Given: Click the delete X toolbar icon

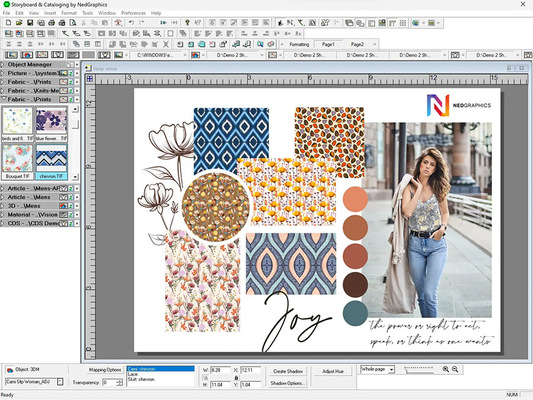Looking at the screenshot, I should (166, 44).
